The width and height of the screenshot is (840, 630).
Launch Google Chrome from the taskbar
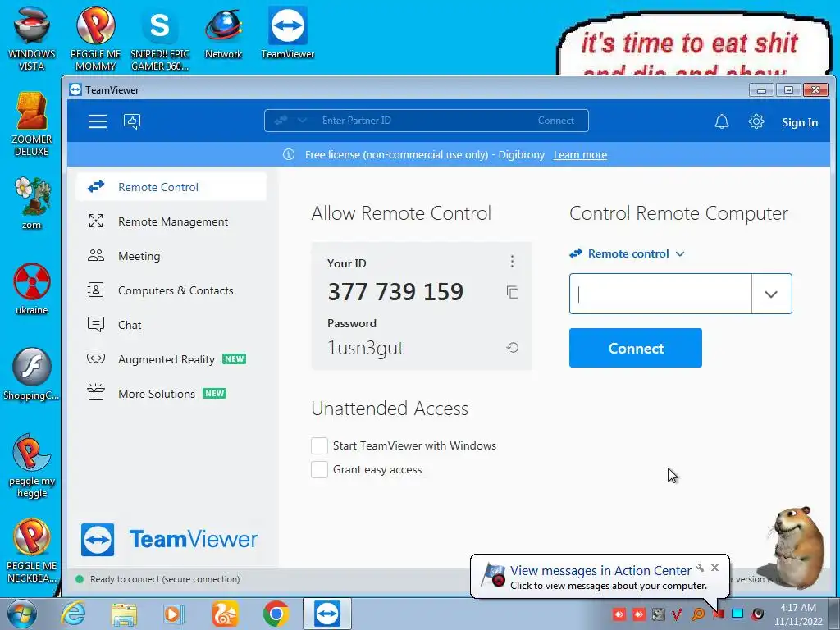point(276,614)
